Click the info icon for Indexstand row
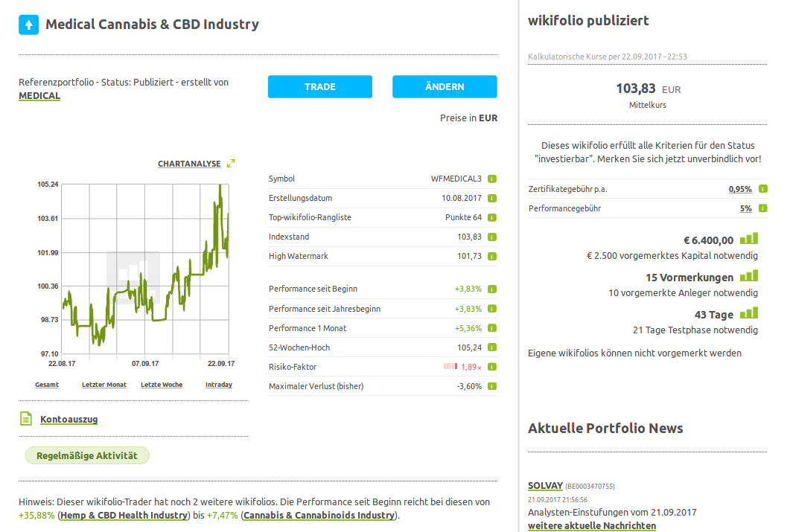The width and height of the screenshot is (790, 532). coord(492,237)
